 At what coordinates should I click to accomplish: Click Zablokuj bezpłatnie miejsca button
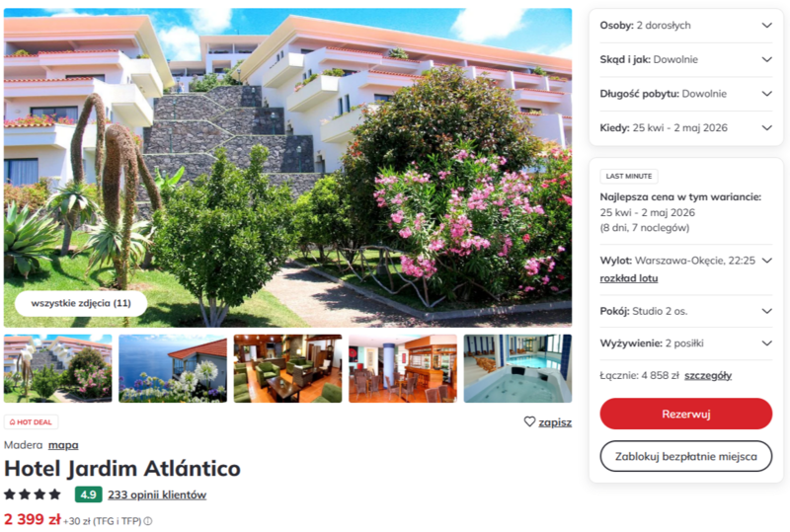coord(685,456)
